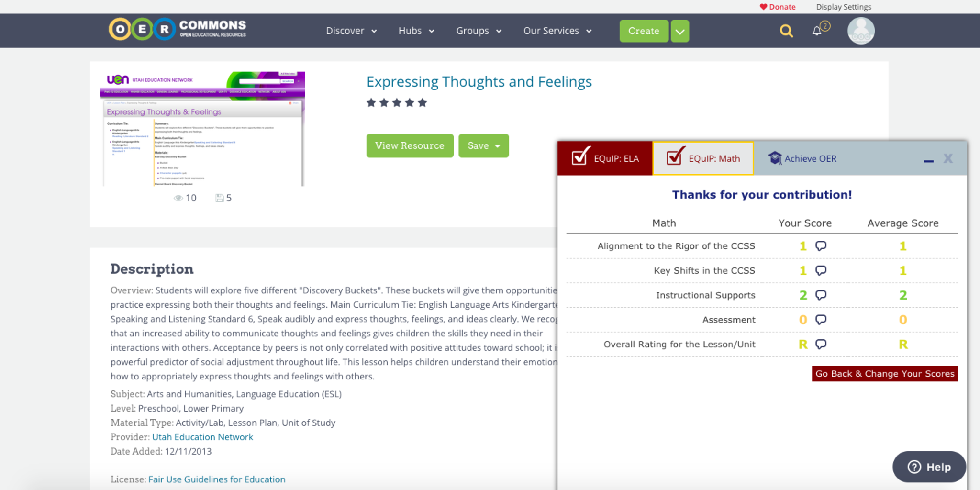Screen dimensions: 980x490
Task: Open comment for Key Shifts score
Action: coord(821,271)
